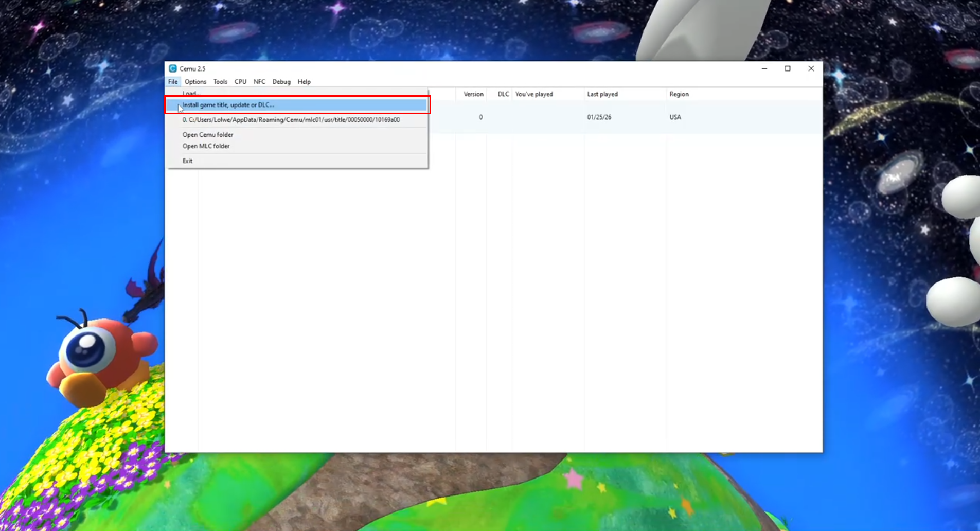Open the recent title path entry
Image resolution: width=980 pixels, height=531 pixels.
point(291,119)
